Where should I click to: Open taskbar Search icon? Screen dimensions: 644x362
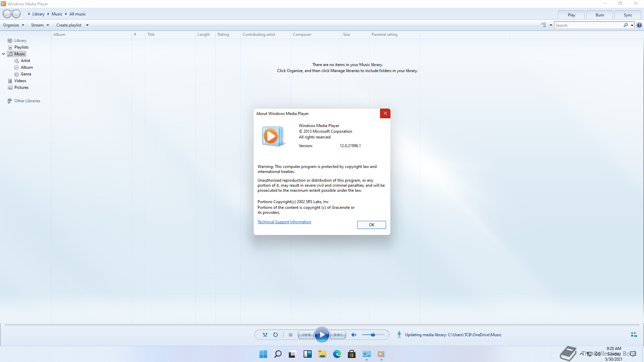(x=278, y=354)
